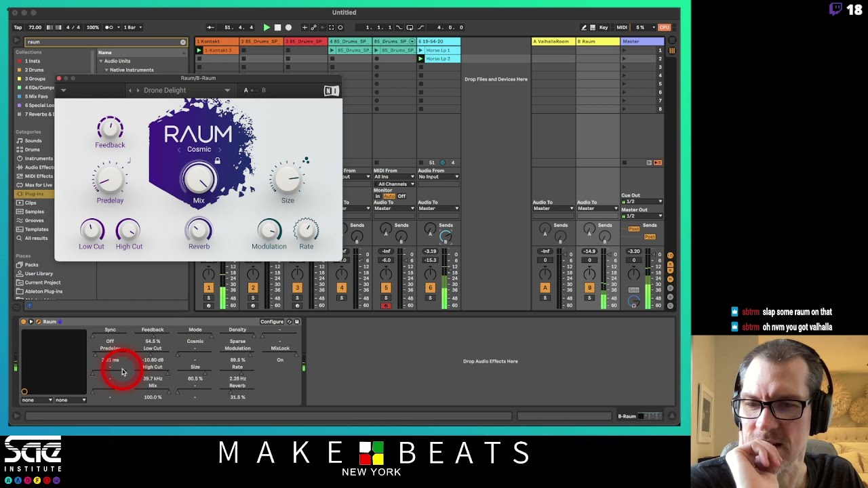
Task: Launch the 1-Kontakt 3 clip
Action: click(x=199, y=50)
